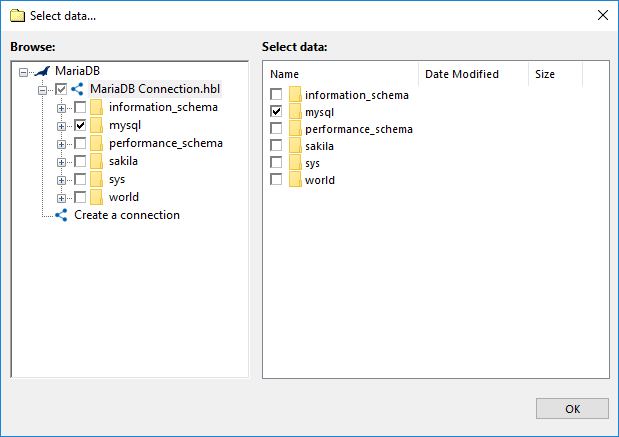Select information_schema name in Select data list
Viewport: 619px width, 437px height.
click(356, 95)
